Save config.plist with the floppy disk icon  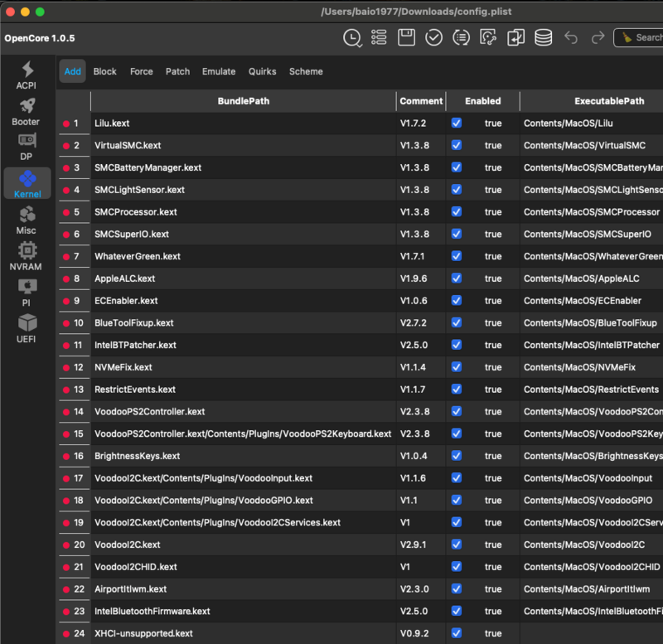[x=406, y=37]
